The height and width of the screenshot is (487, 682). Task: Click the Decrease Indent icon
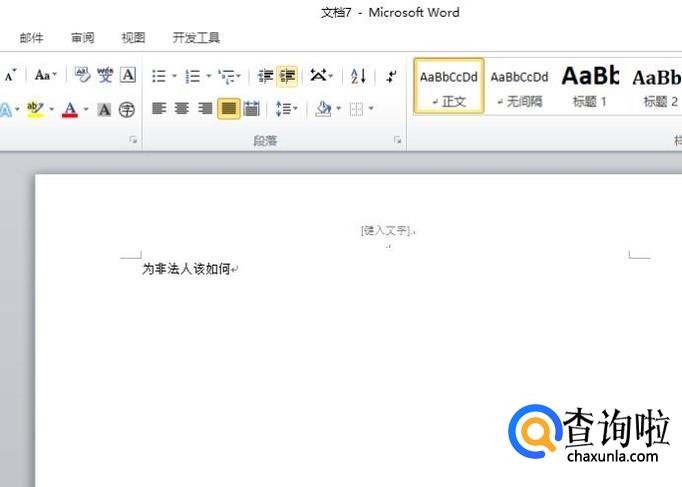click(x=265, y=76)
